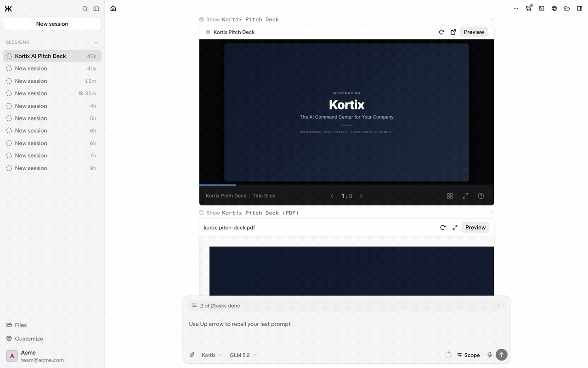Expand the kortix-pitch-deck.pdf viewer
Screen dimensions: 588x368
tap(455, 228)
